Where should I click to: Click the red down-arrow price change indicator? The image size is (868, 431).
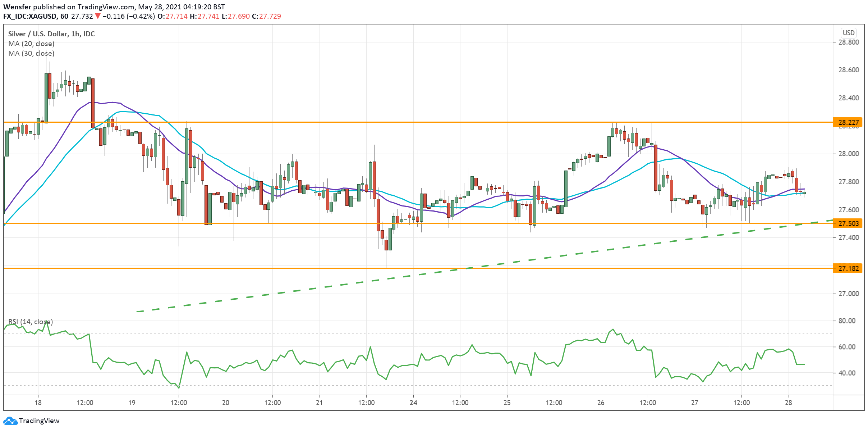(98, 16)
